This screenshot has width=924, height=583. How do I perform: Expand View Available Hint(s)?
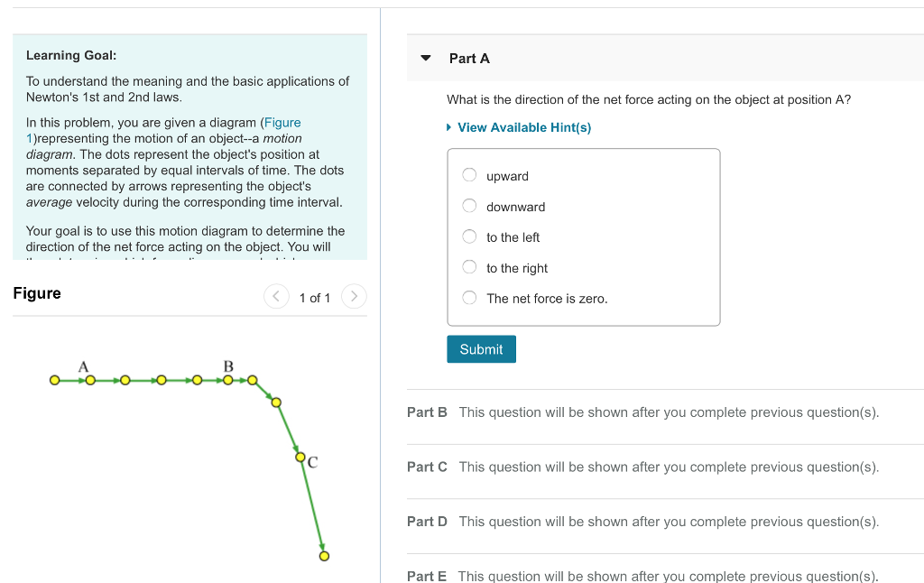click(523, 126)
